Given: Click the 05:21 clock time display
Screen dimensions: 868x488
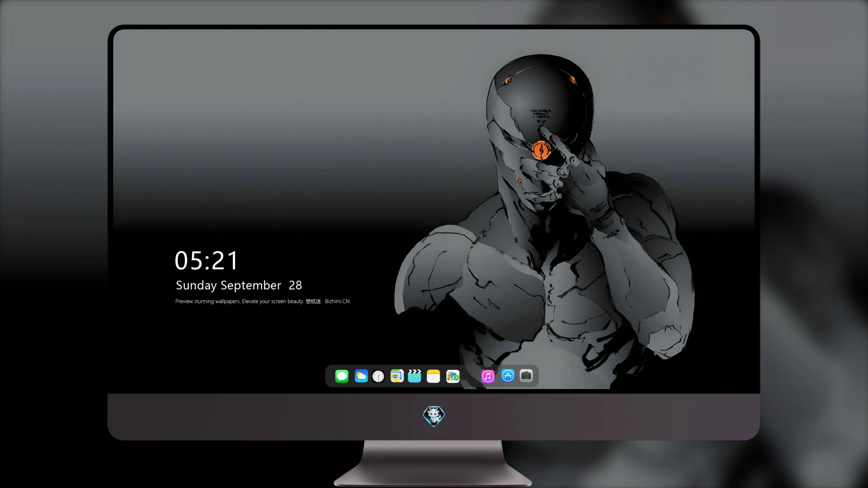Looking at the screenshot, I should point(206,260).
